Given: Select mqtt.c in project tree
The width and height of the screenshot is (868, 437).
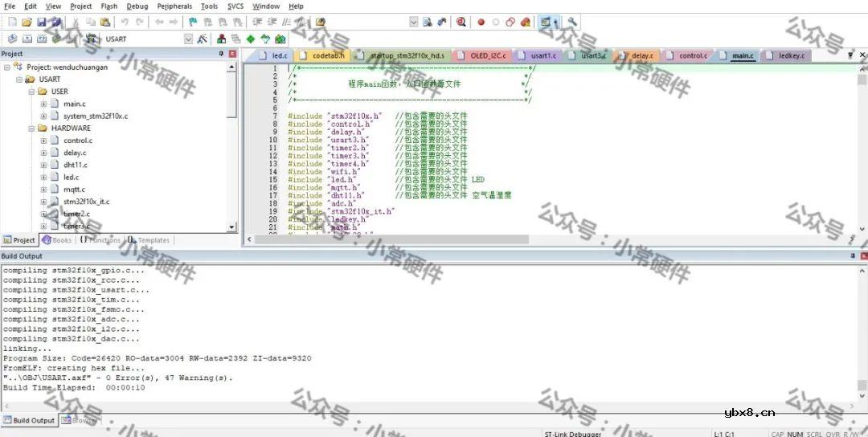Looking at the screenshot, I should coord(74,190).
